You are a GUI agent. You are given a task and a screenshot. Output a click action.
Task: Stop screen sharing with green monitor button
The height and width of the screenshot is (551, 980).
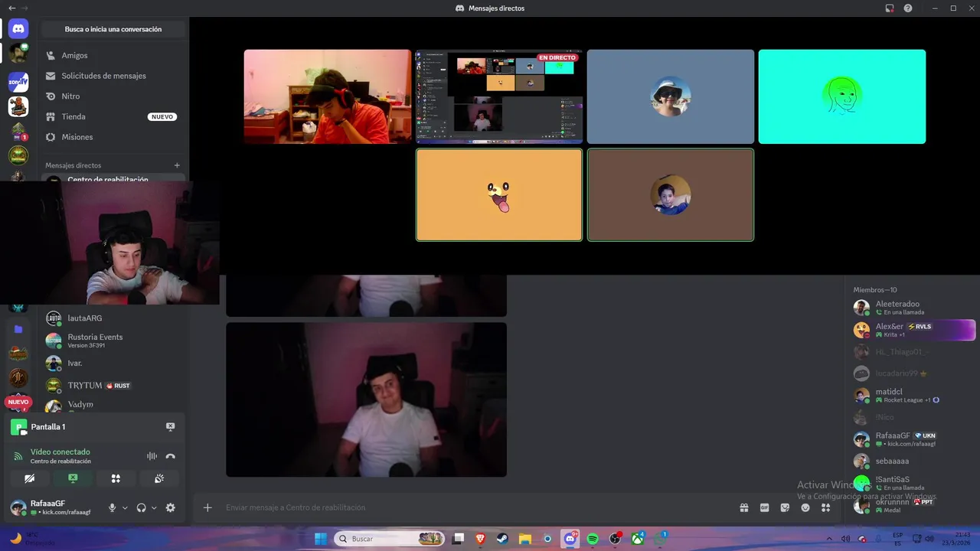coord(73,478)
